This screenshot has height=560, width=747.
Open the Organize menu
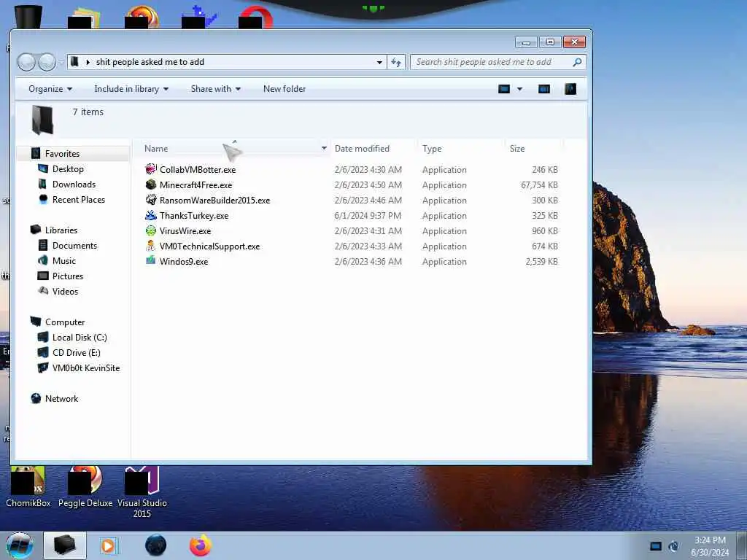(x=50, y=89)
